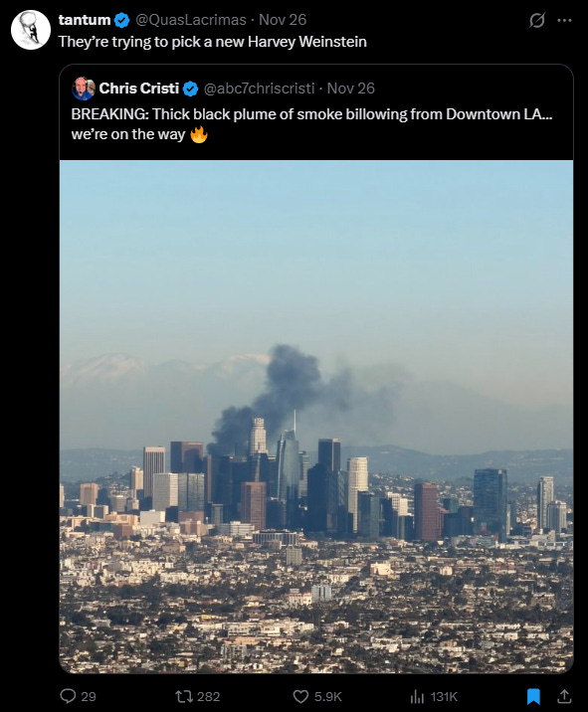Screen dimensions: 588x712
Task: Click tantum's verified blue badge
Action: tap(121, 20)
